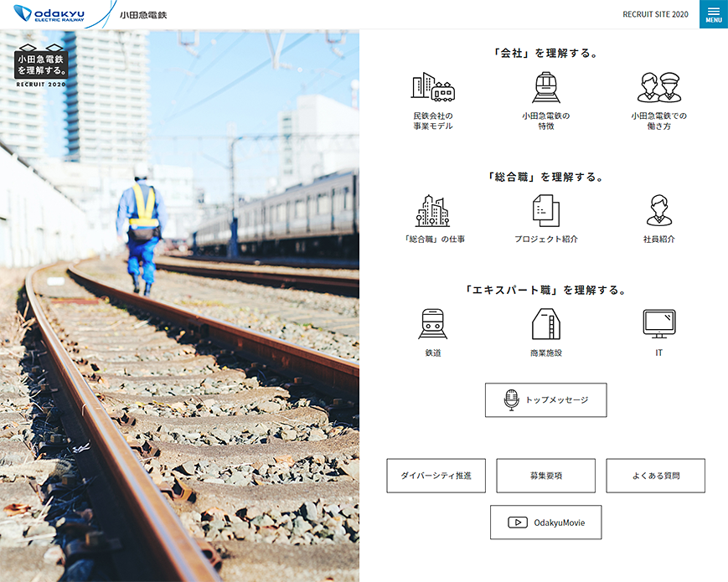This screenshot has width=728, height=582.
Task: Click the RECRUIT SITE 2020 header label
Action: point(655,14)
